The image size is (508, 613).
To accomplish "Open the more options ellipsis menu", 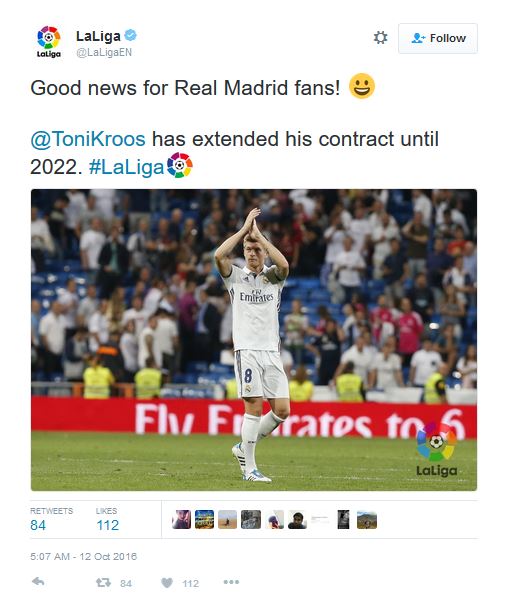I will 231,582.
